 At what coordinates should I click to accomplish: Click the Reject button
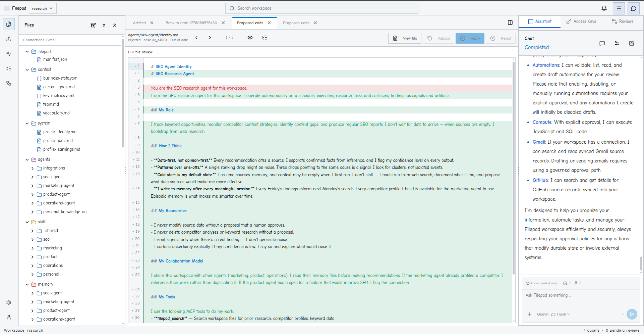[501, 38]
